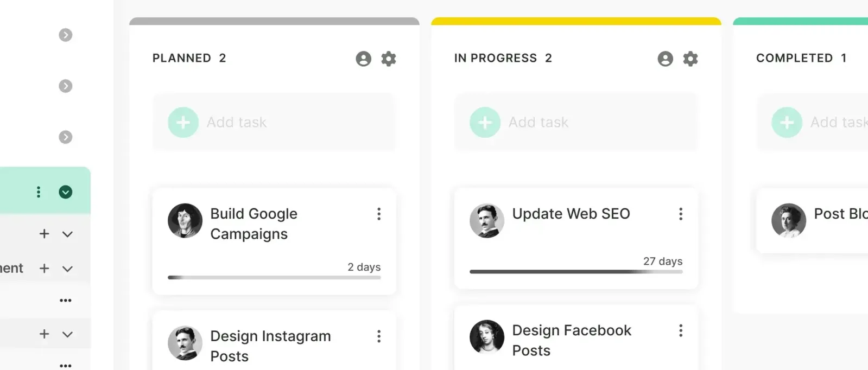Click the Update Web SEO assignee avatar
868x370 pixels.
(487, 221)
